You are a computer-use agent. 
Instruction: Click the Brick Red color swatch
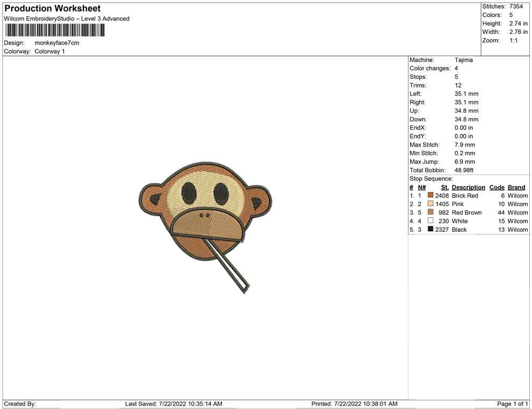point(430,196)
